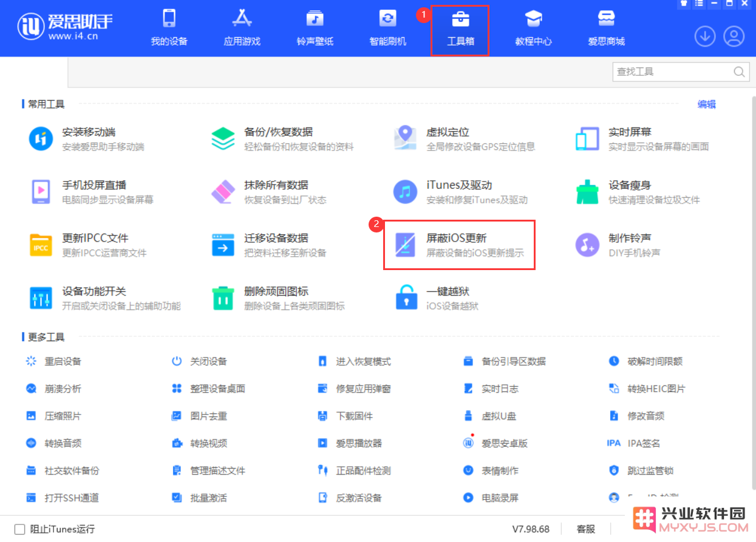The image size is (756, 542).
Task: Open 更新IPCC文件 tool
Action: (88, 245)
